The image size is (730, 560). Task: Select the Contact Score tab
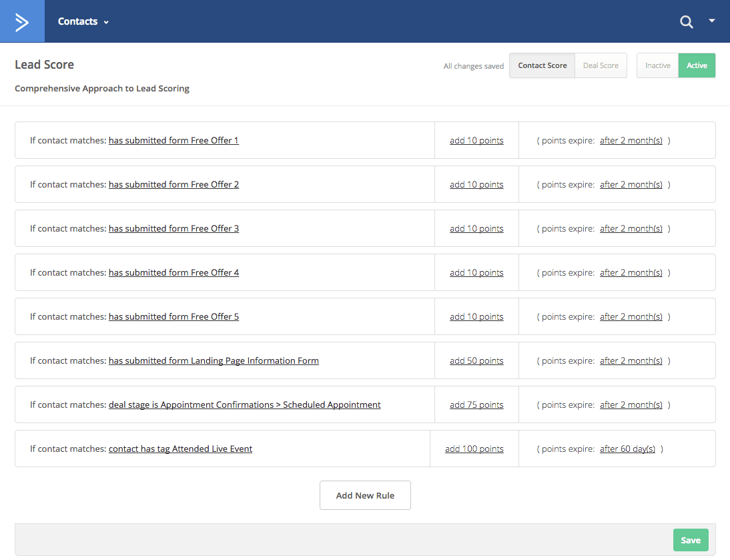click(542, 65)
